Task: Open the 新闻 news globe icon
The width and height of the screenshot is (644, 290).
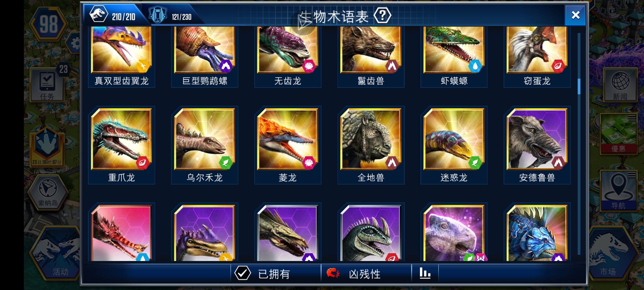Action: [620, 85]
